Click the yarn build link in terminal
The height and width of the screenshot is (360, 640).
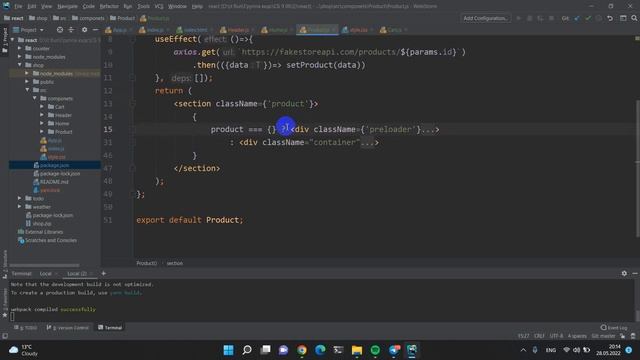(x=125, y=293)
